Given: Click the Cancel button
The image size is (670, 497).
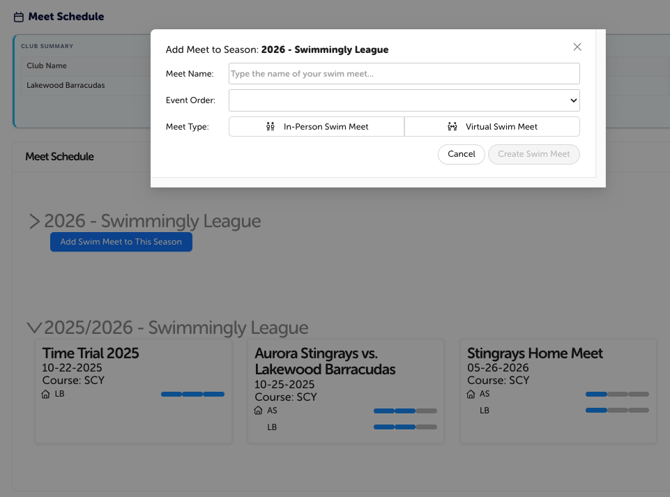Looking at the screenshot, I should click(461, 154).
